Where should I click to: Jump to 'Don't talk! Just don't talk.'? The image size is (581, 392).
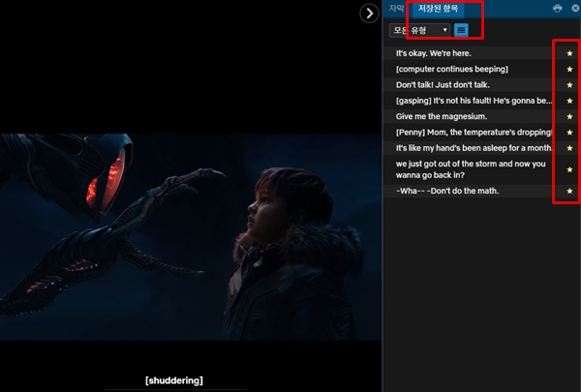pyautogui.click(x=443, y=85)
